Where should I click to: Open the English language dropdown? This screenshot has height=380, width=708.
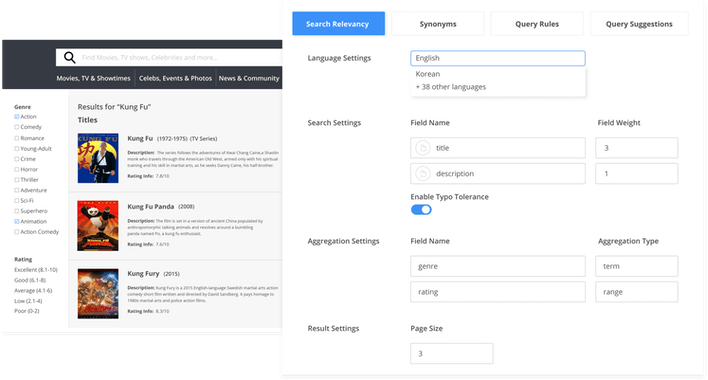[x=498, y=58]
